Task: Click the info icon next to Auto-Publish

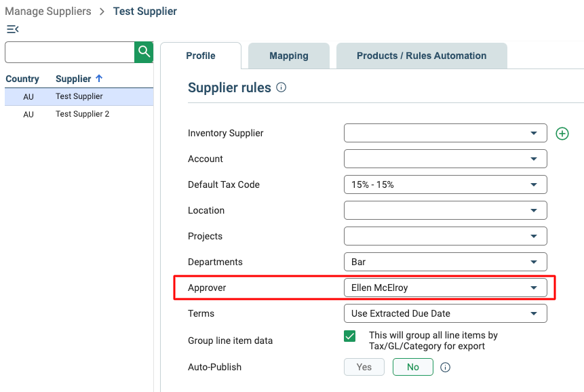Action: (445, 368)
